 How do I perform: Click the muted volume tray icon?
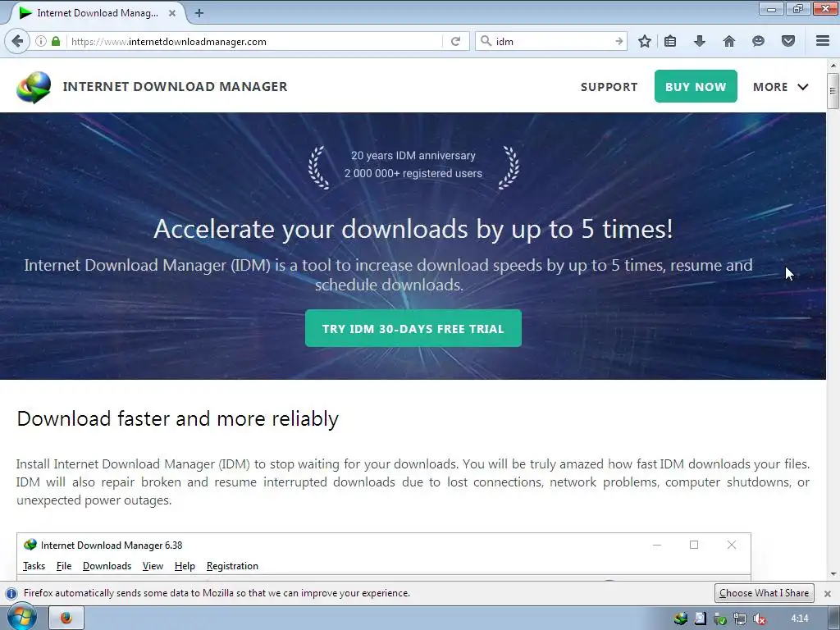click(759, 619)
